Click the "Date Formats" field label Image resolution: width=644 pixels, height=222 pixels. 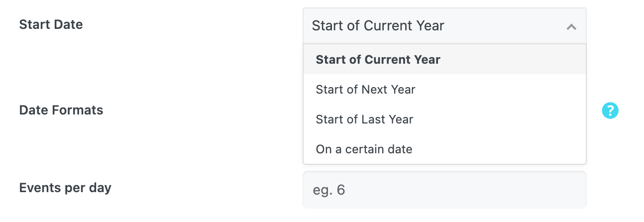(x=61, y=110)
